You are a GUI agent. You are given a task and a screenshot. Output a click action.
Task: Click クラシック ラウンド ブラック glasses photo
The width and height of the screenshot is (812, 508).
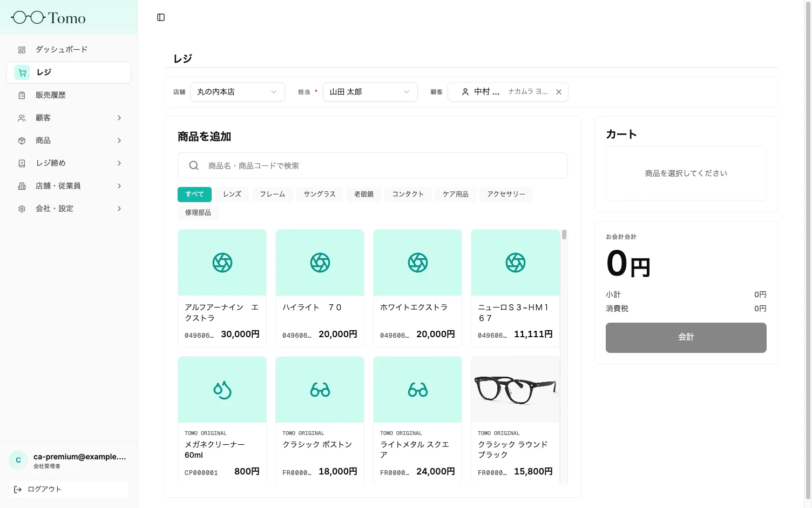[516, 390]
